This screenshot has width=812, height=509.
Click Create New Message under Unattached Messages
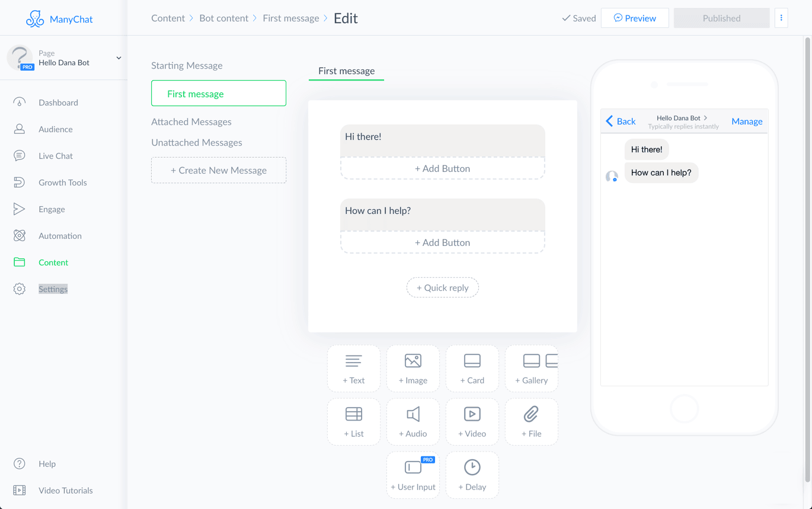coord(218,170)
